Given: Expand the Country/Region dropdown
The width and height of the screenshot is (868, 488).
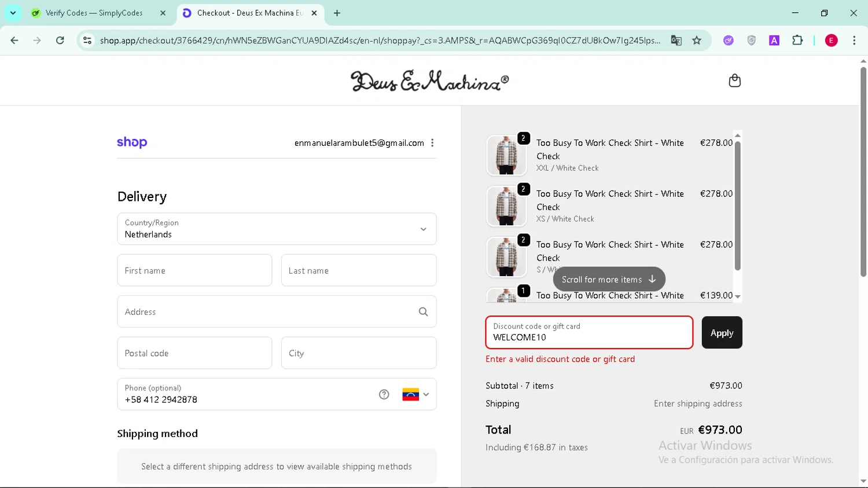Looking at the screenshot, I should pos(277,229).
